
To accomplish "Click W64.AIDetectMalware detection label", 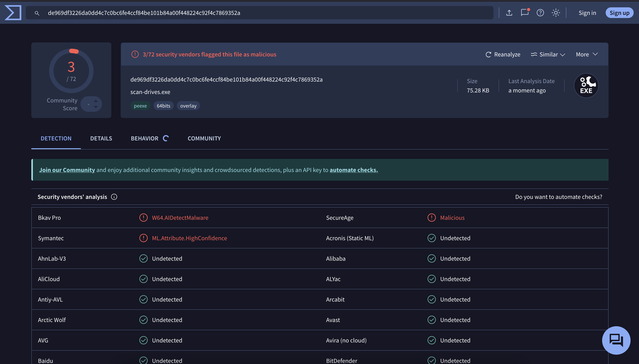I will coord(180,218).
